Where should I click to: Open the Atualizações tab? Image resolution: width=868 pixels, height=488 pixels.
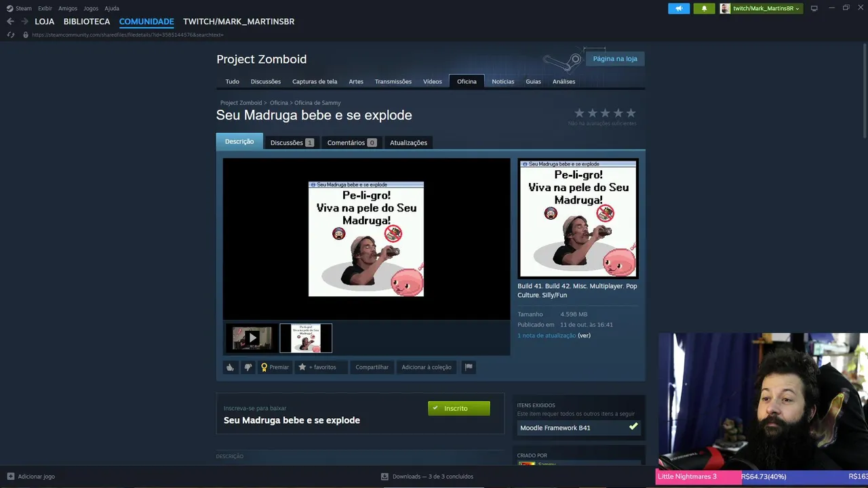tap(408, 142)
